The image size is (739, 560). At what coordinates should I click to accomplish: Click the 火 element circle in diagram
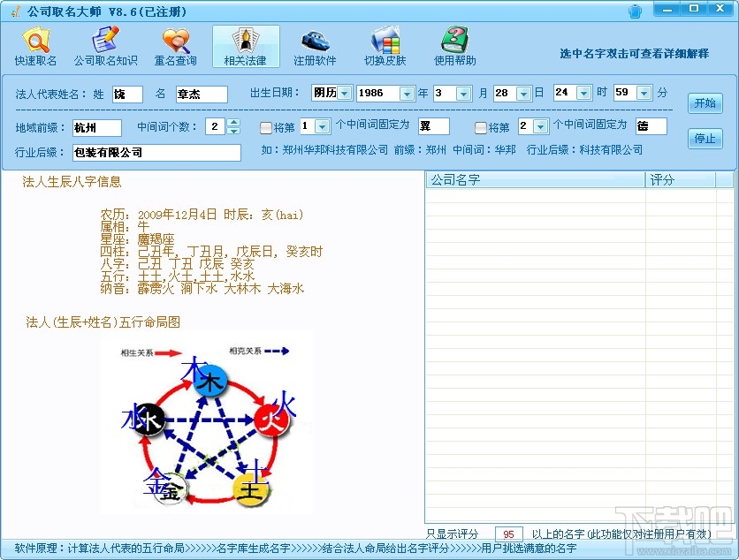(272, 420)
